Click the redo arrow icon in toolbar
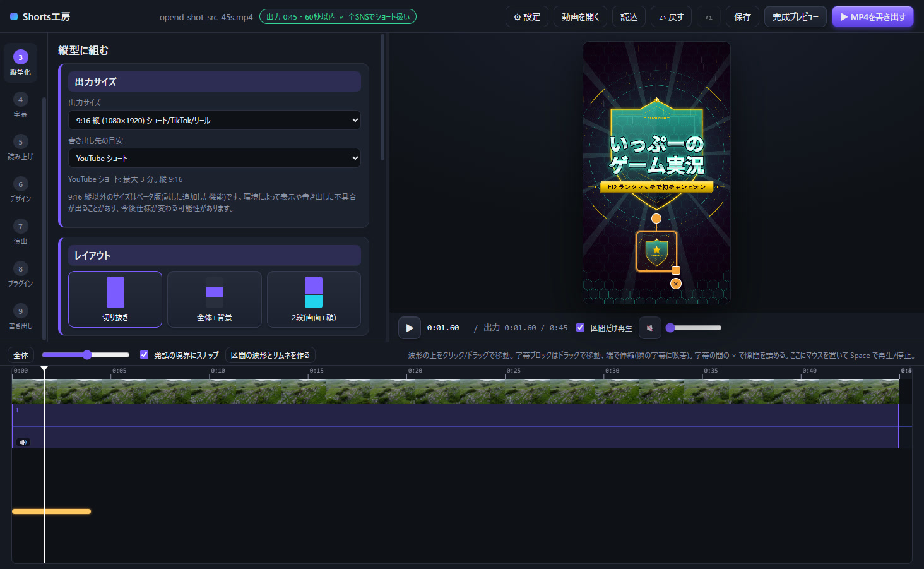The height and width of the screenshot is (569, 924). [x=709, y=17]
